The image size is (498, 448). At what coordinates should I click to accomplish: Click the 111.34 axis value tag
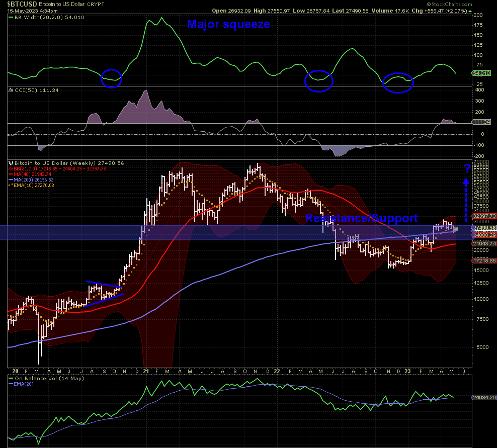(481, 122)
